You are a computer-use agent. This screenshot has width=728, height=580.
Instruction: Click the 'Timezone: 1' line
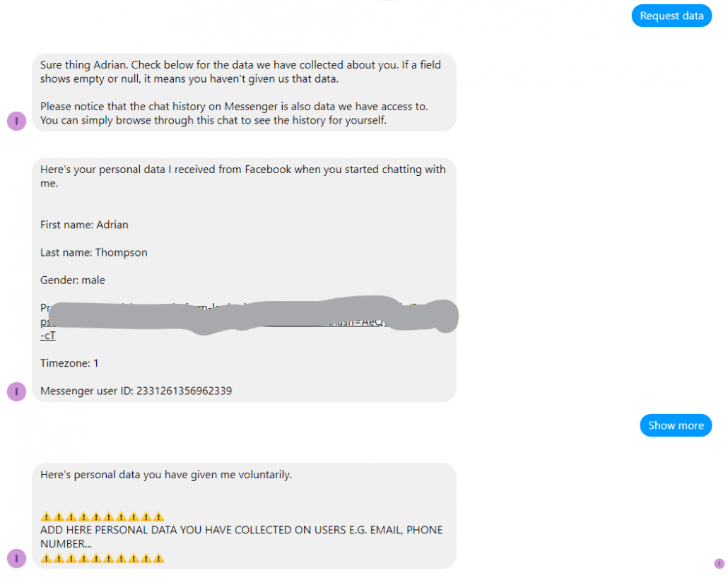69,363
